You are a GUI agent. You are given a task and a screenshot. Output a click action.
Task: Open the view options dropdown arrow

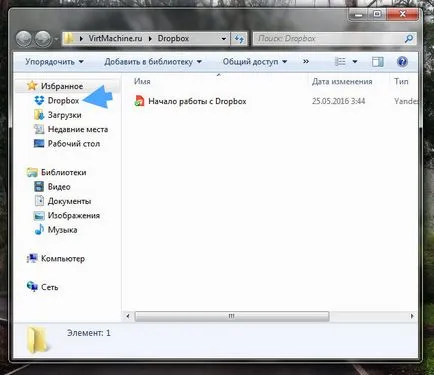pos(355,62)
